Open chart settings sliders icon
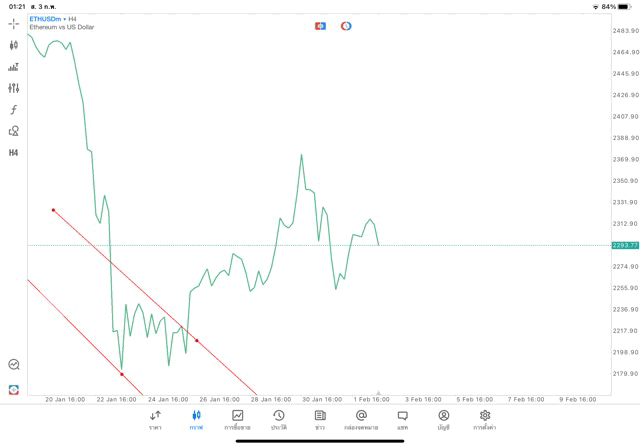The width and height of the screenshot is (640, 447). 14,88
